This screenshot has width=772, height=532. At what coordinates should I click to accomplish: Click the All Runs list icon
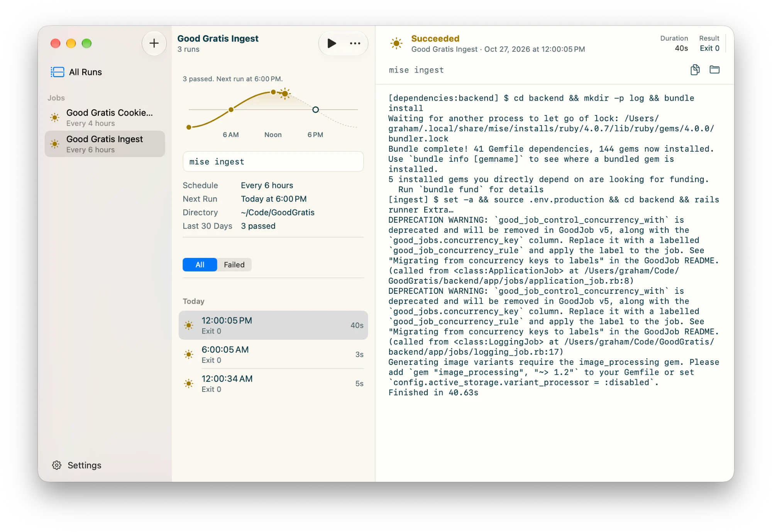58,72
